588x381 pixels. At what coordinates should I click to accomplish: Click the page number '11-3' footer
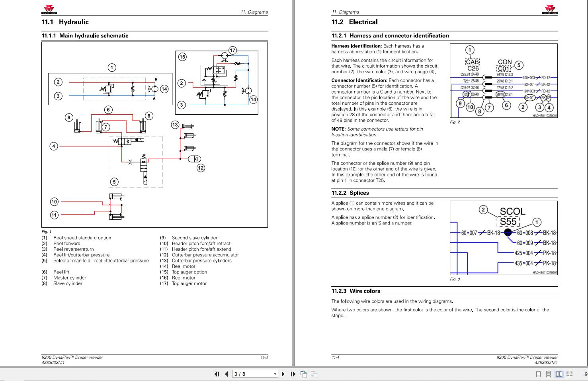264,358
